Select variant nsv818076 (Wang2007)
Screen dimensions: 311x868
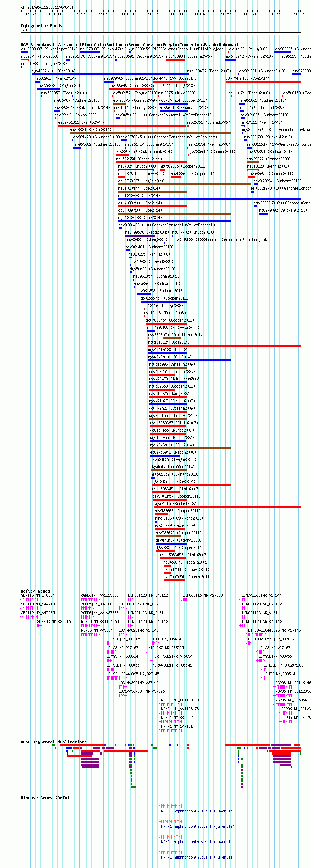coord(170,393)
